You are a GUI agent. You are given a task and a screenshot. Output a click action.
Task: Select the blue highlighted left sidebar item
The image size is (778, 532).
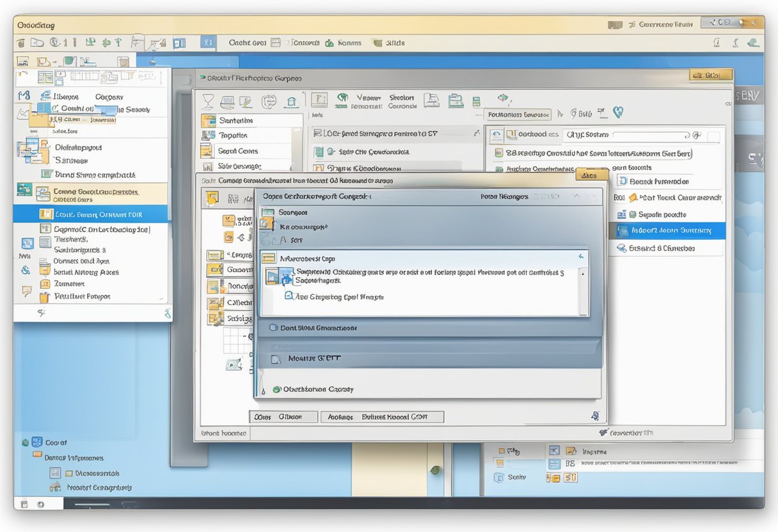click(90, 215)
